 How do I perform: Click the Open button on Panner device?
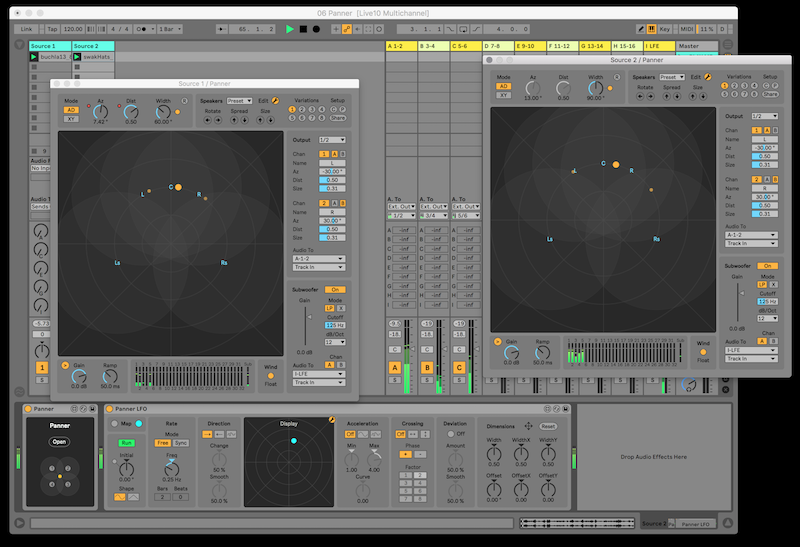click(60, 442)
